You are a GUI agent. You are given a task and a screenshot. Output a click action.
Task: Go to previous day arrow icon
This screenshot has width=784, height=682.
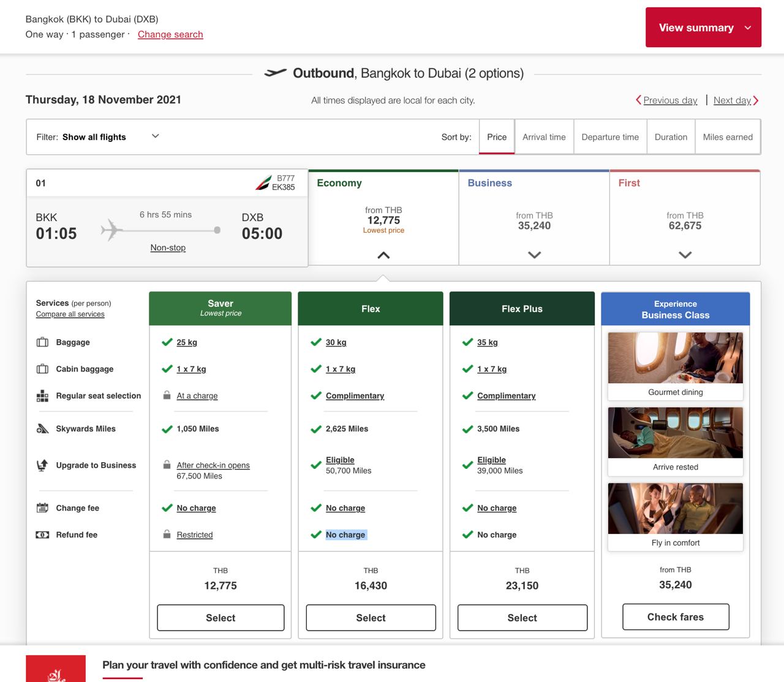639,100
